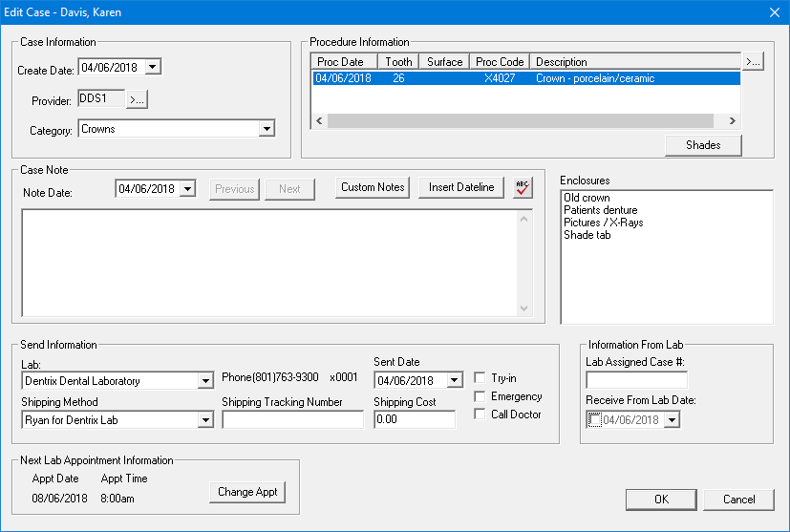Open the Shipping Method dropdown
Viewport: 790px width, 532px height.
tap(205, 420)
